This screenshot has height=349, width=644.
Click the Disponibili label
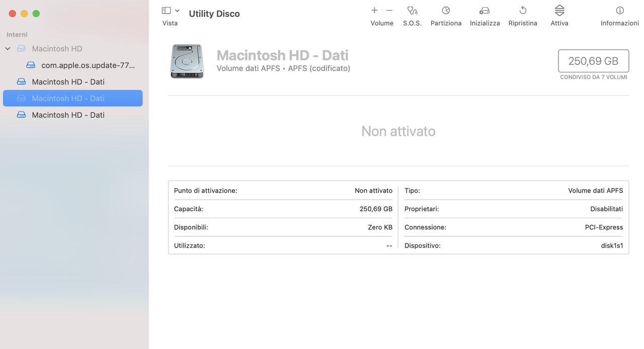point(191,227)
